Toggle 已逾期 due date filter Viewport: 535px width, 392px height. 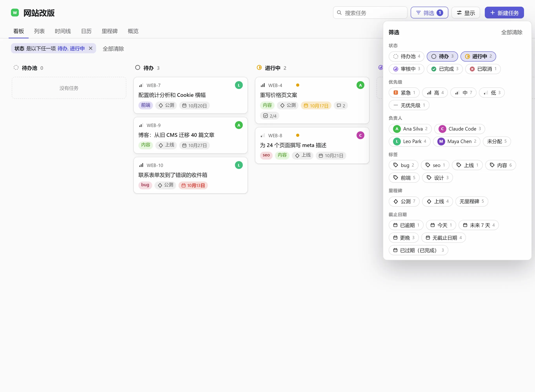tap(406, 225)
